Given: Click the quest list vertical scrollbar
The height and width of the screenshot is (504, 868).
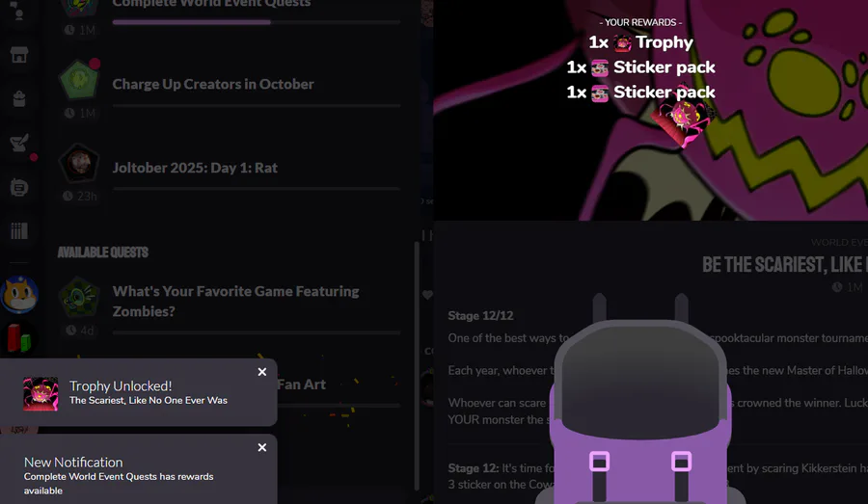Looking at the screenshot, I should 417,365.
